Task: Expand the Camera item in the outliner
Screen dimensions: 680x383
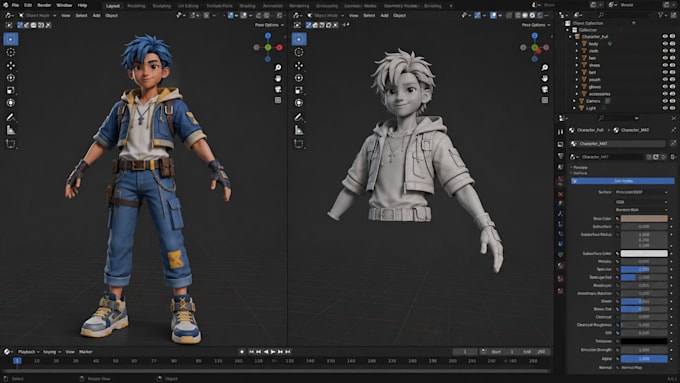Action: tap(574, 101)
